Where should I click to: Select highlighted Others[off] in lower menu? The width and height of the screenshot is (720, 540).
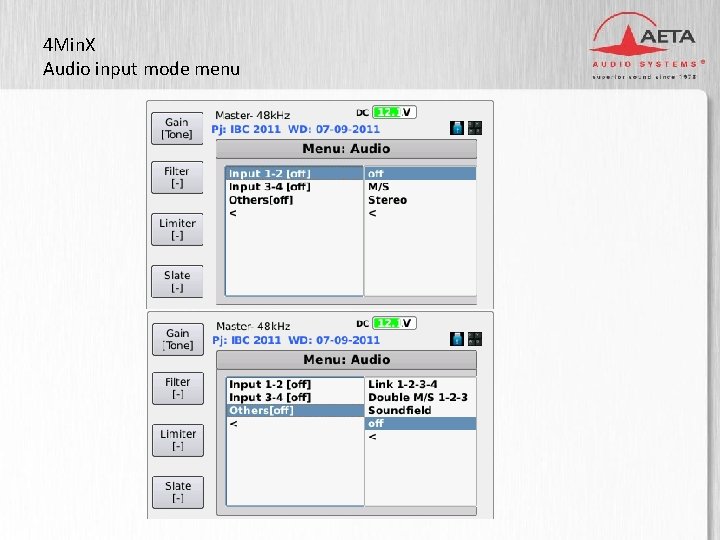295,411
